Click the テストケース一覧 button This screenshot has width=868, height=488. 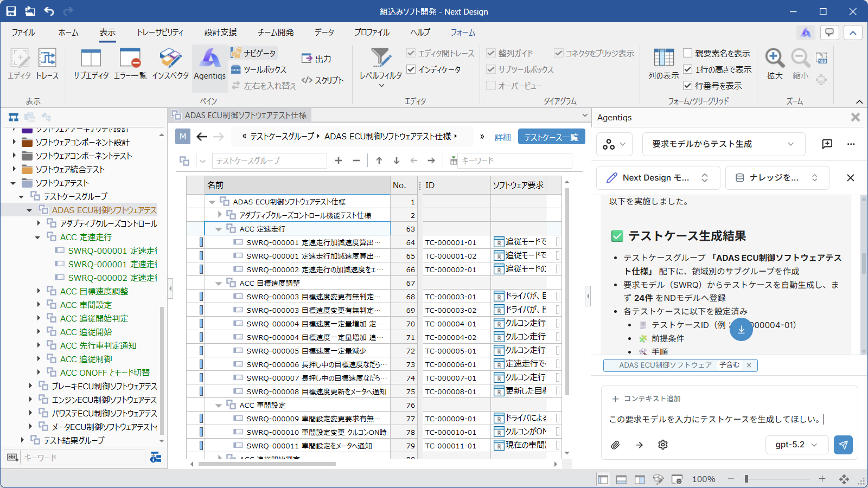coord(551,137)
